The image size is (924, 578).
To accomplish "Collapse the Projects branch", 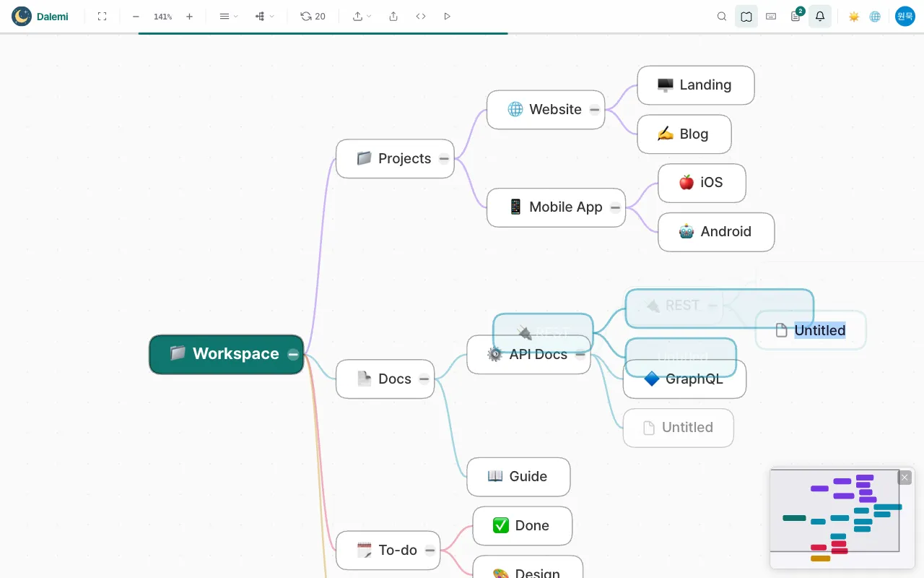I will click(444, 159).
